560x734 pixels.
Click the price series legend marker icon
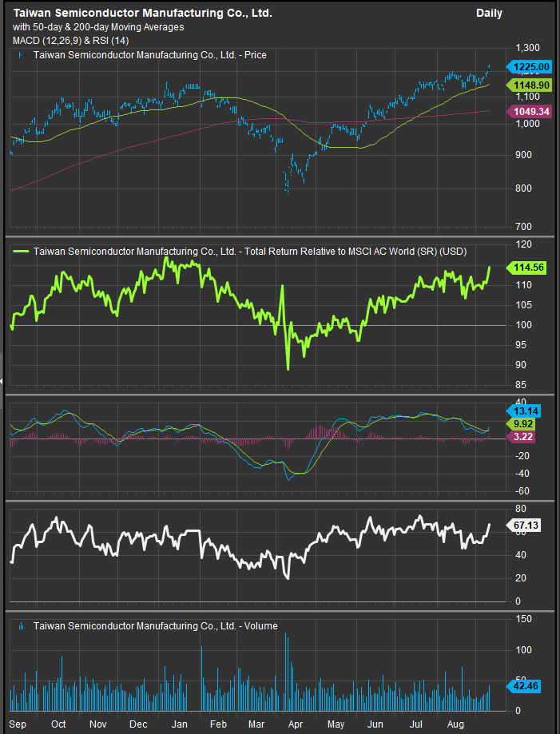[19, 56]
